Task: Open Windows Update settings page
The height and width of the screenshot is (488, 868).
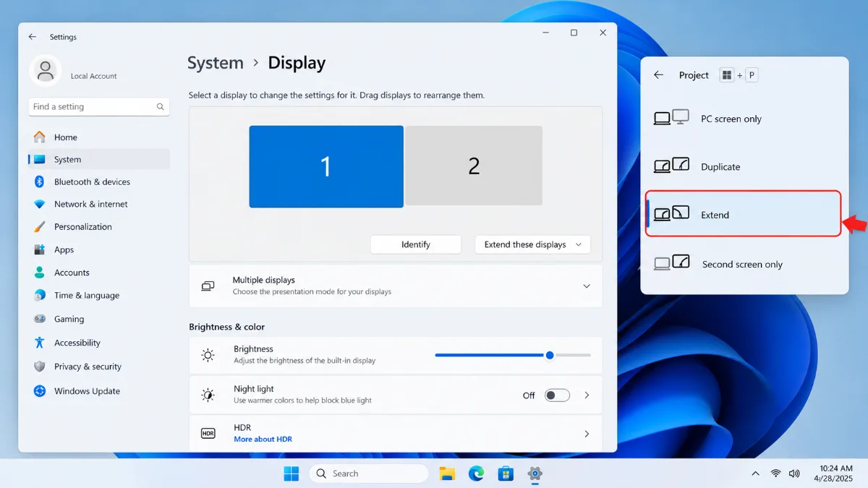Action: tap(99, 391)
